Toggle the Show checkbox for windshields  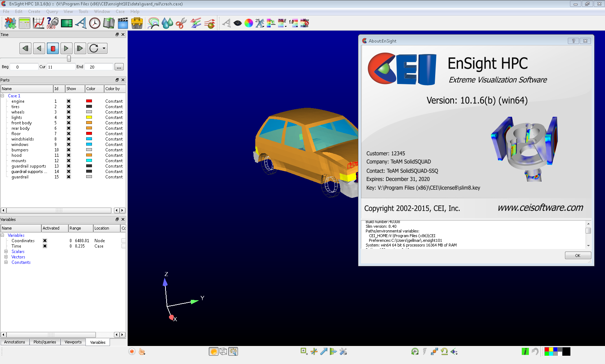pos(69,139)
